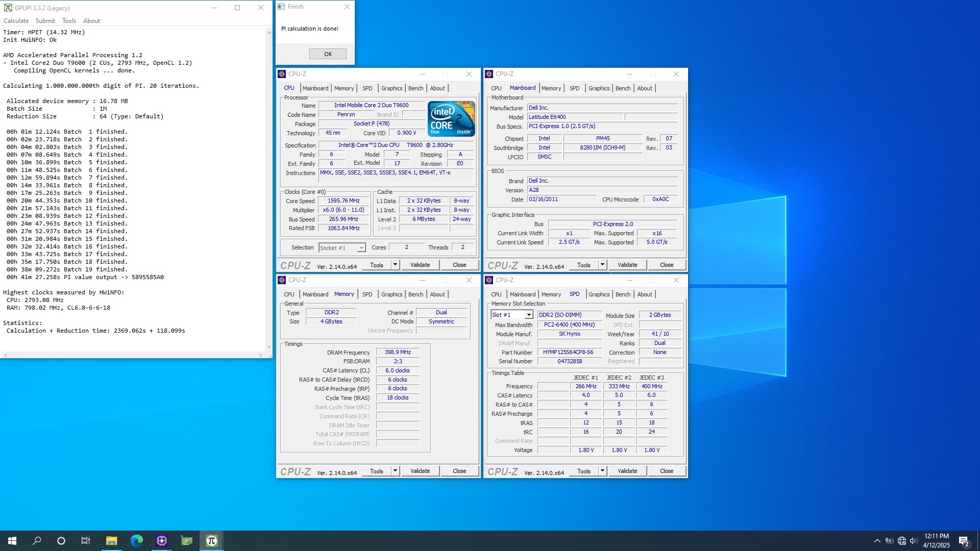Open Cortana circle icon in taskbar
The image size is (980, 551).
coord(61,541)
